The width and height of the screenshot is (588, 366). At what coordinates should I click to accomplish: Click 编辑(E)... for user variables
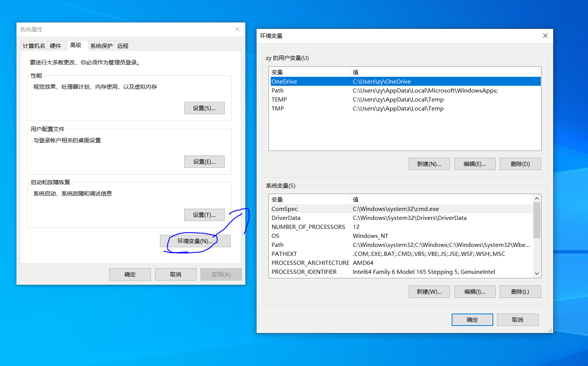coord(475,164)
